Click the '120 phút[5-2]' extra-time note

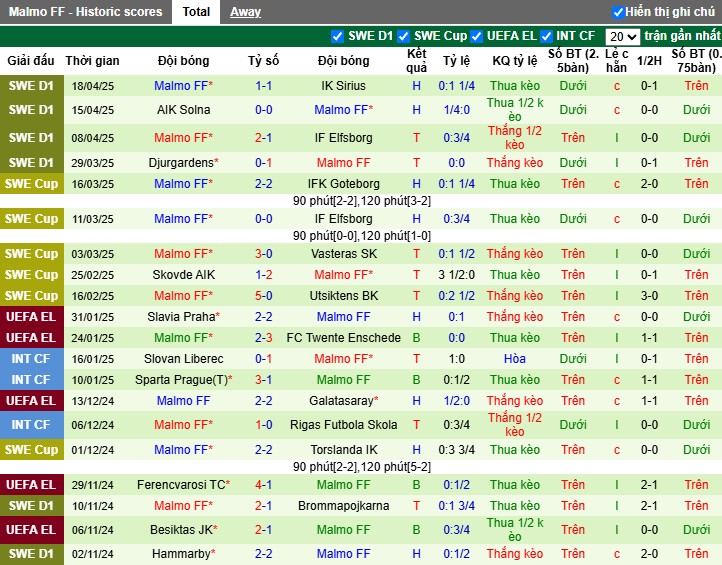(x=396, y=467)
